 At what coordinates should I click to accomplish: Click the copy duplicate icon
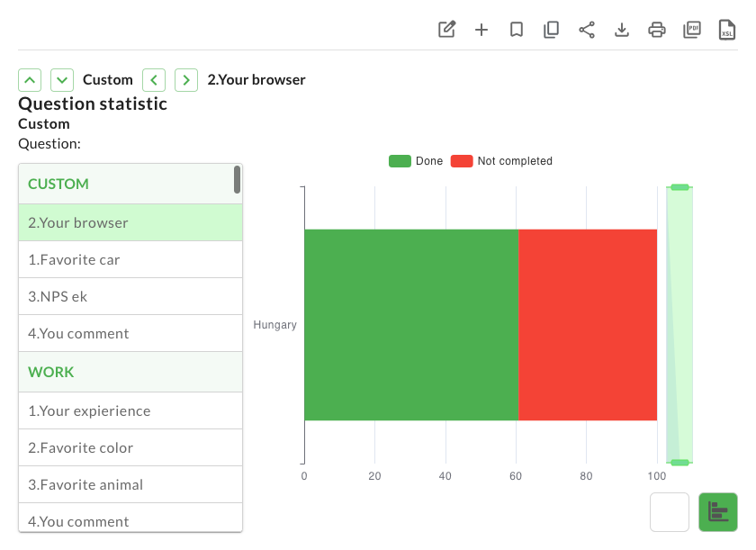552,30
